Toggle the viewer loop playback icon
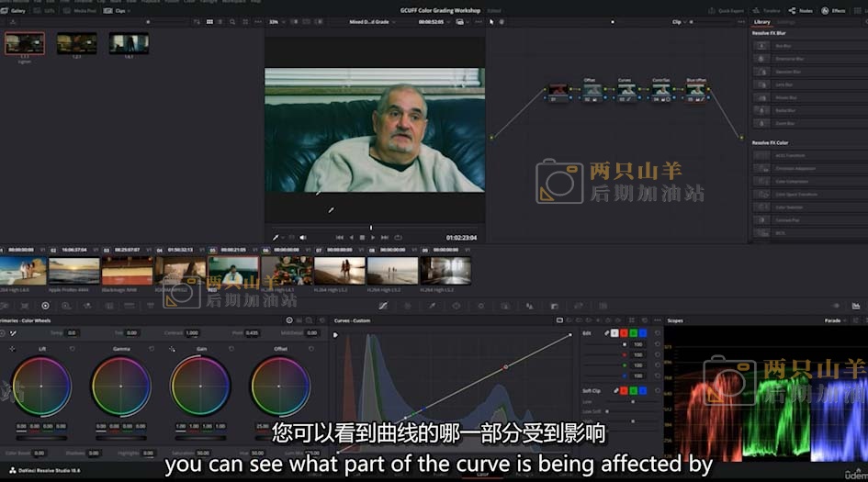 click(398, 238)
